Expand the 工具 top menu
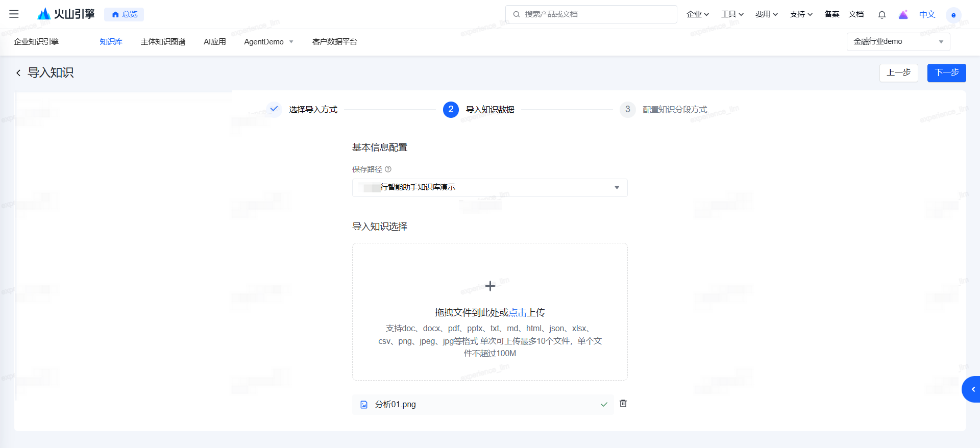Screen dimensions: 980x448 (x=732, y=14)
